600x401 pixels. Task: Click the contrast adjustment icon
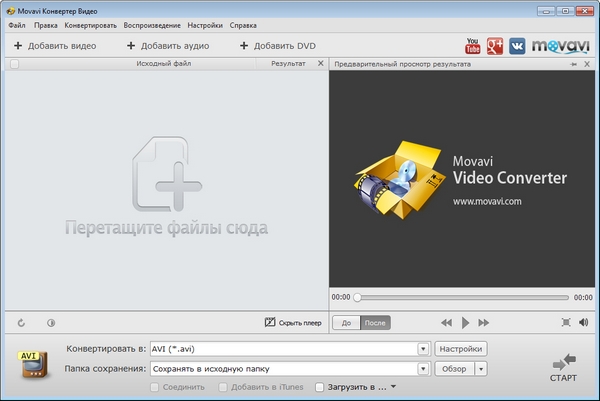click(x=51, y=323)
